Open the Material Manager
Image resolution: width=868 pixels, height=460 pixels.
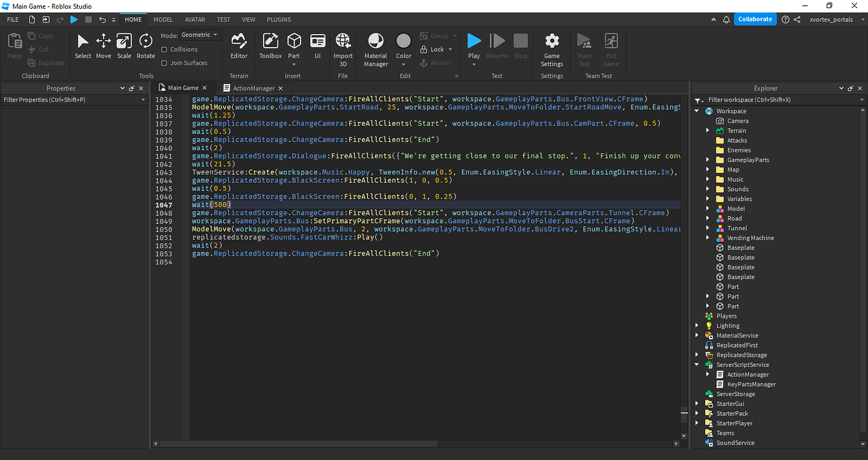pos(376,50)
